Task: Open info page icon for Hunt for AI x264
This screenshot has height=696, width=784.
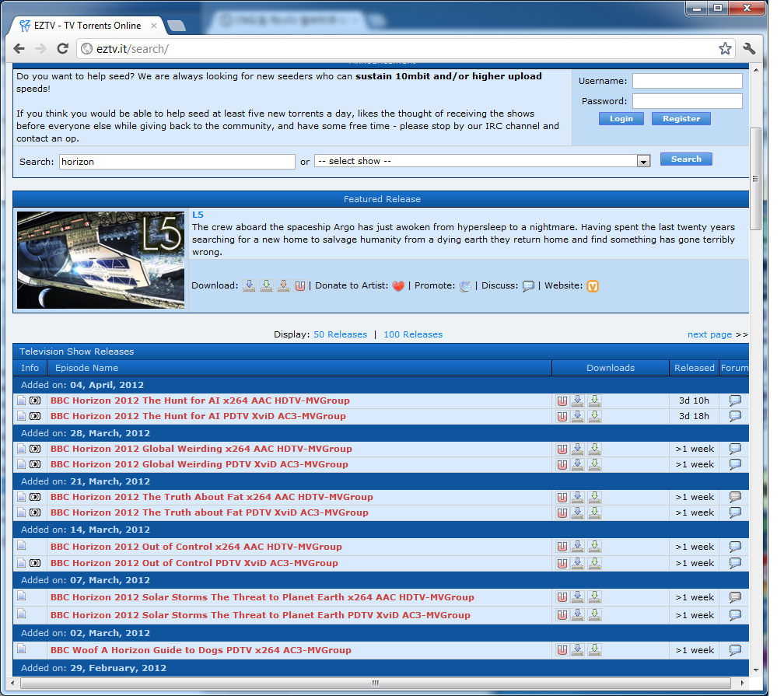Action: [22, 400]
